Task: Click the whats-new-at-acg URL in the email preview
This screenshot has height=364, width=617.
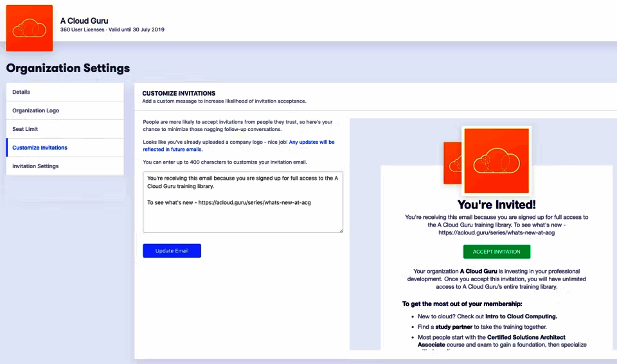Action: tap(496, 233)
